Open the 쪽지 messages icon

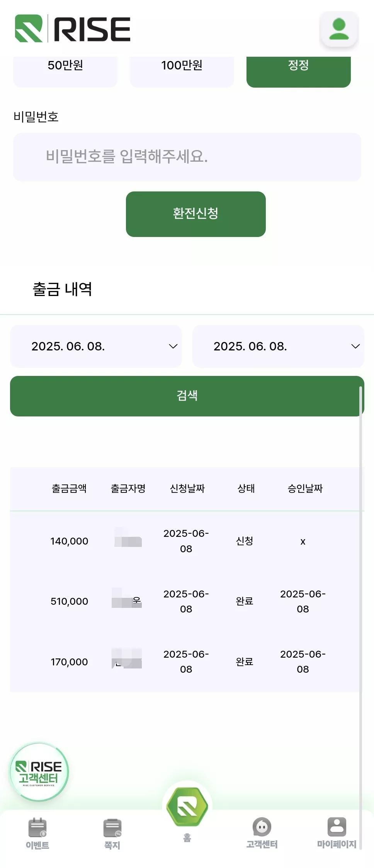(x=112, y=828)
